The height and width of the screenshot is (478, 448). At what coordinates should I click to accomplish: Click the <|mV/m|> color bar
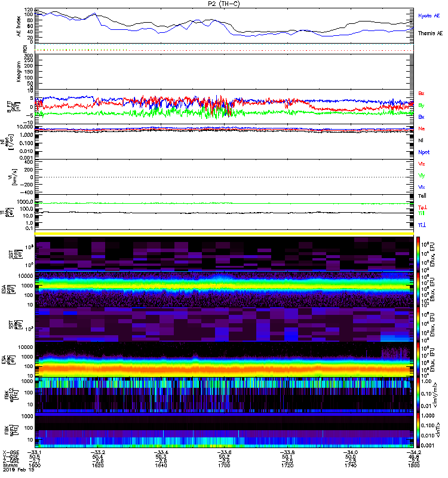tap(418, 395)
